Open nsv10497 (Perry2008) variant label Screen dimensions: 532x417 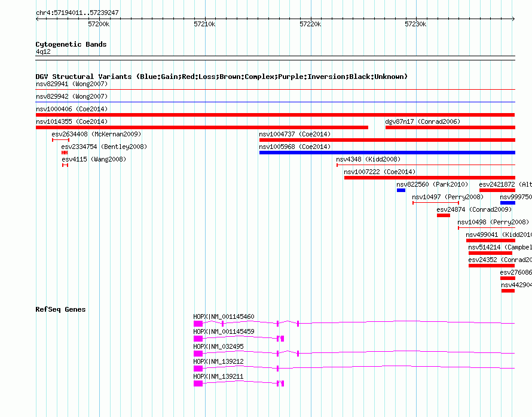click(448, 197)
